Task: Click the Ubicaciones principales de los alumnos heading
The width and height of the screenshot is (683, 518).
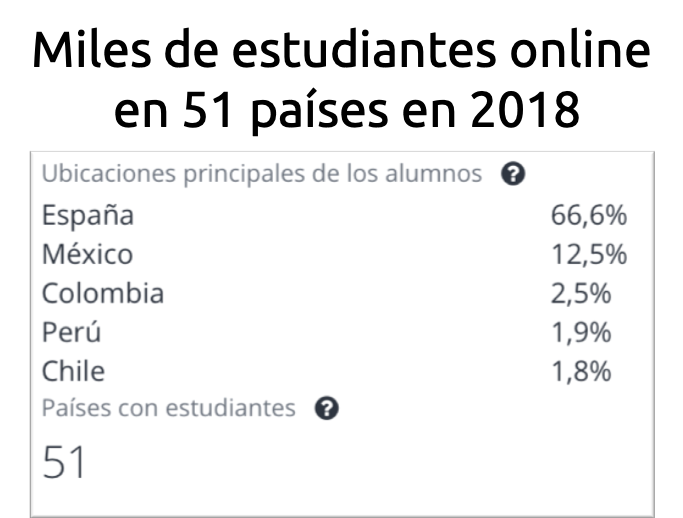Action: [x=262, y=174]
